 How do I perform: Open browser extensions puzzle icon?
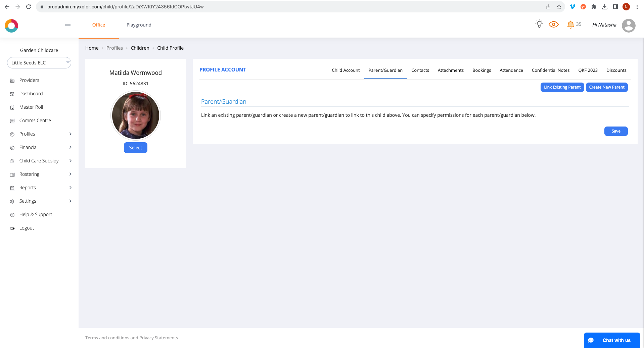pyautogui.click(x=594, y=7)
